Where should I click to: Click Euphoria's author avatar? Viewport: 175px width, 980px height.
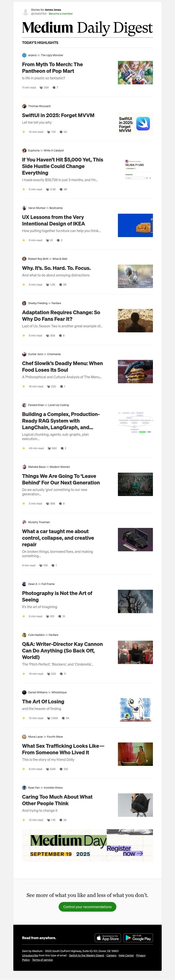(24, 151)
